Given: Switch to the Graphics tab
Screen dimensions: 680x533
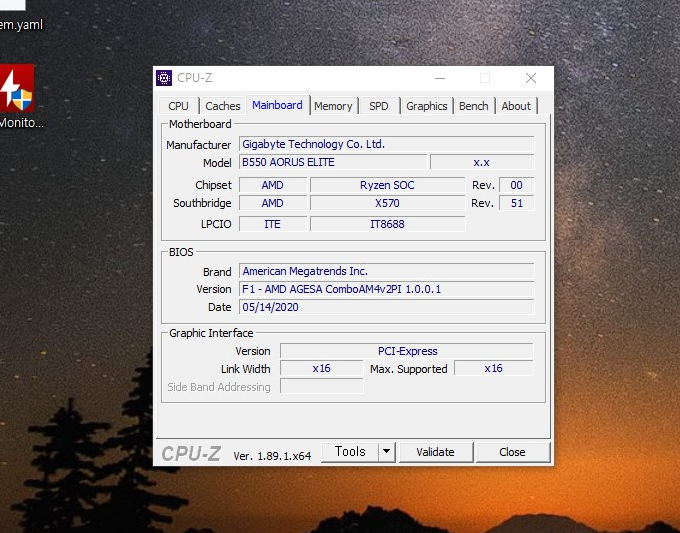Looking at the screenshot, I should coord(427,106).
